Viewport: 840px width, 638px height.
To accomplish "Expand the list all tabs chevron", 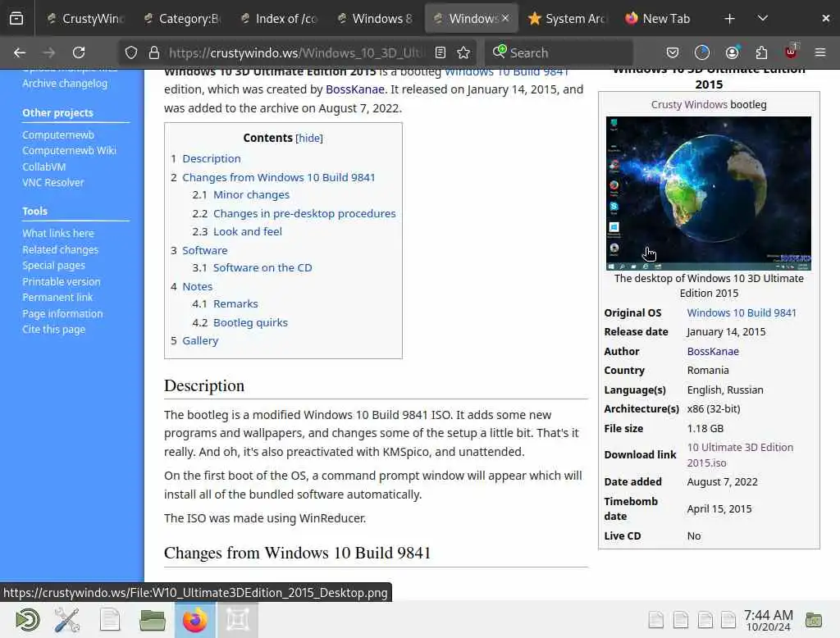I will coord(763,19).
